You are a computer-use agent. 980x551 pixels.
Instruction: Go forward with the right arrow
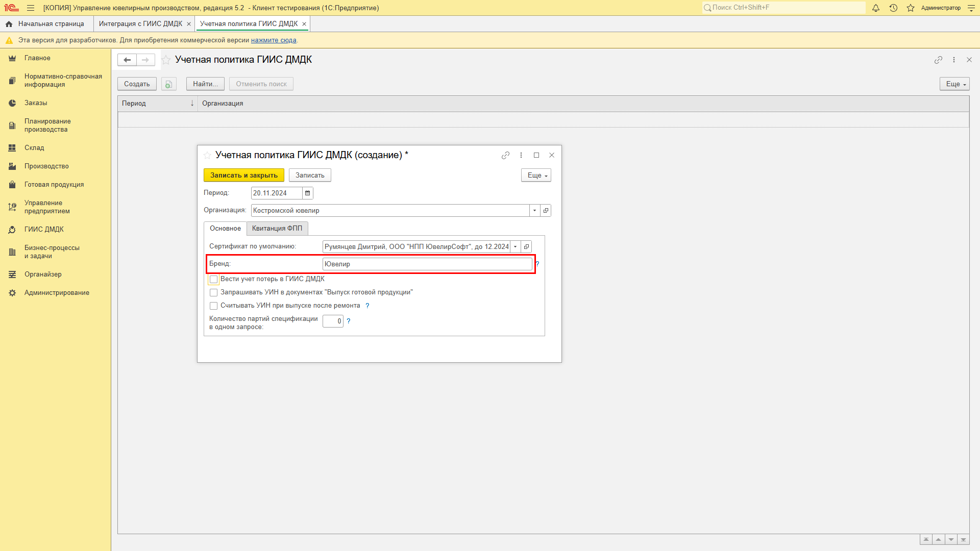145,60
